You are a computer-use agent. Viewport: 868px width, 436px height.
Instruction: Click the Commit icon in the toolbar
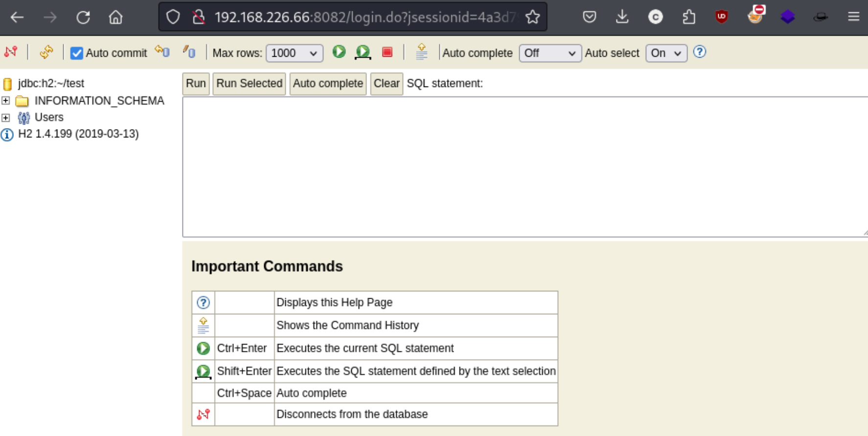(189, 51)
